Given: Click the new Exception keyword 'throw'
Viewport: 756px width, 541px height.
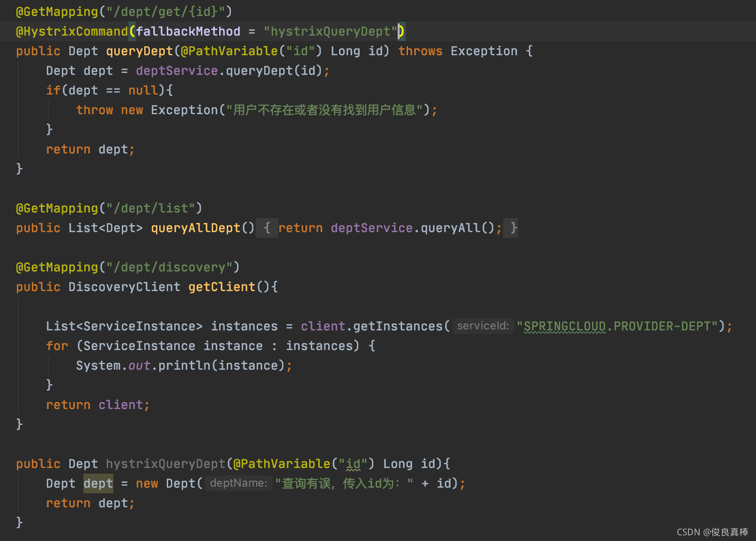Looking at the screenshot, I should (95, 110).
